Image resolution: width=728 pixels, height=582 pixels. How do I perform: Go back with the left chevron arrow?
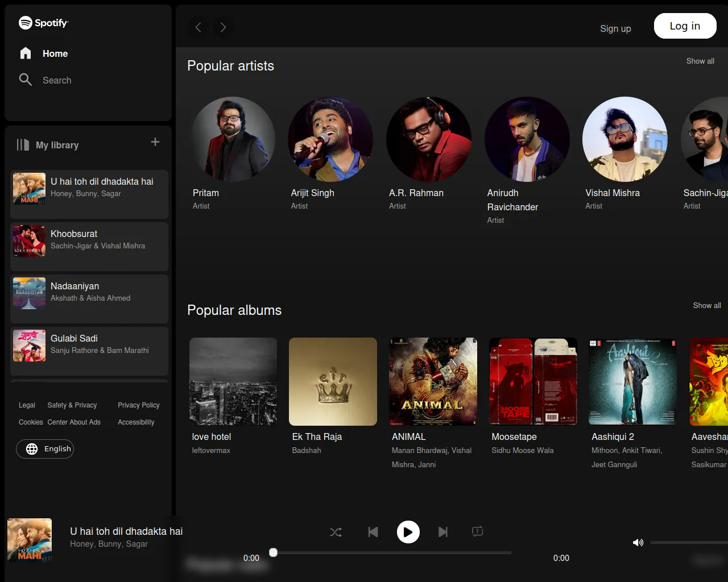click(198, 27)
